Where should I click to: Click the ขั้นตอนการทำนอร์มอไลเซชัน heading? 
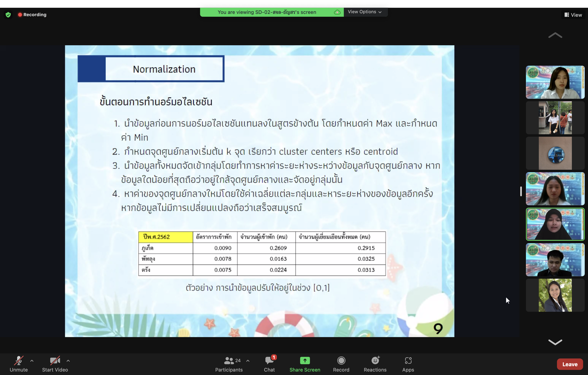pyautogui.click(x=156, y=101)
